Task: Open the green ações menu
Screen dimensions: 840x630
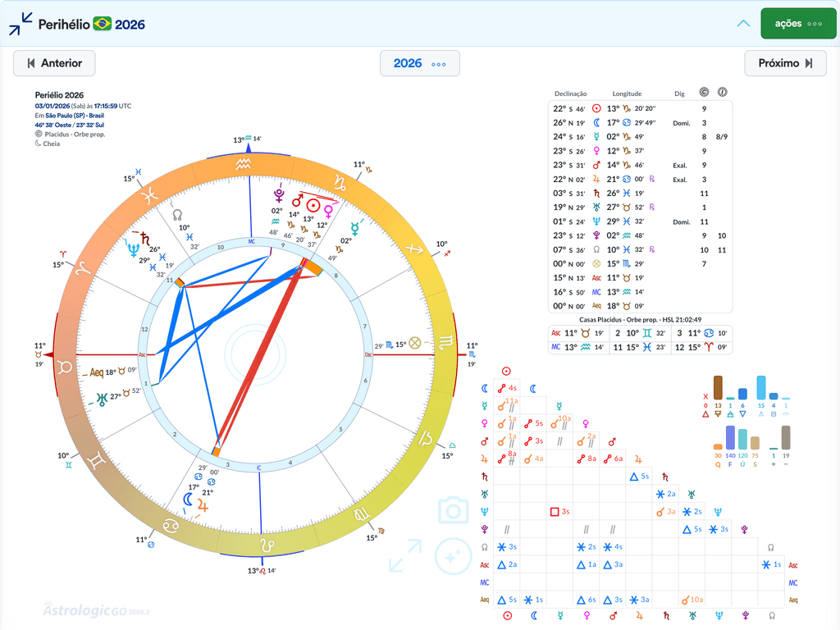Action: (798, 24)
